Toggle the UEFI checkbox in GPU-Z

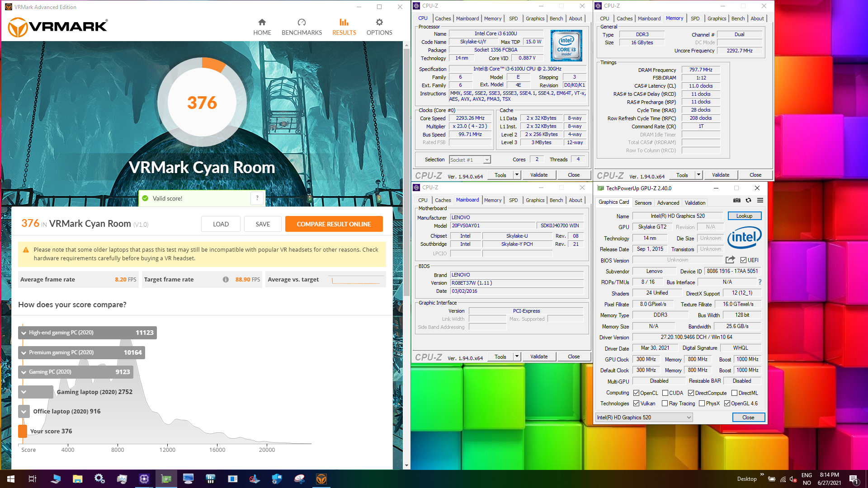tap(743, 260)
